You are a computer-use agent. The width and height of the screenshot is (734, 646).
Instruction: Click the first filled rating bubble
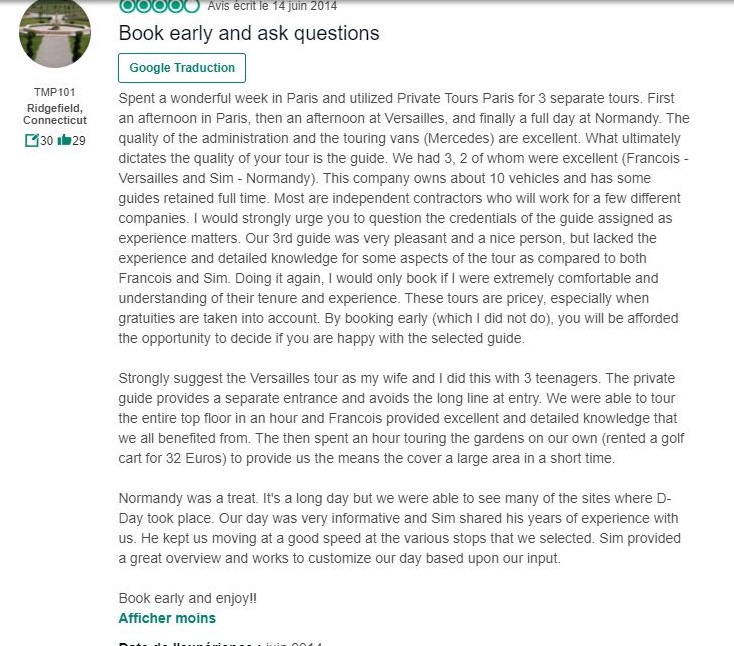(126, 6)
